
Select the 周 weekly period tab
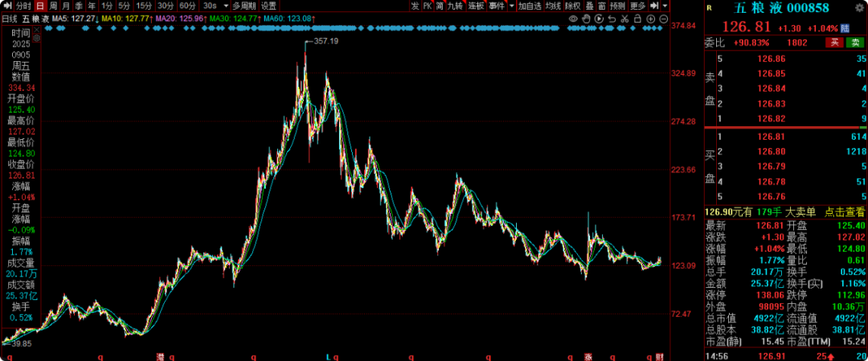(53, 6)
